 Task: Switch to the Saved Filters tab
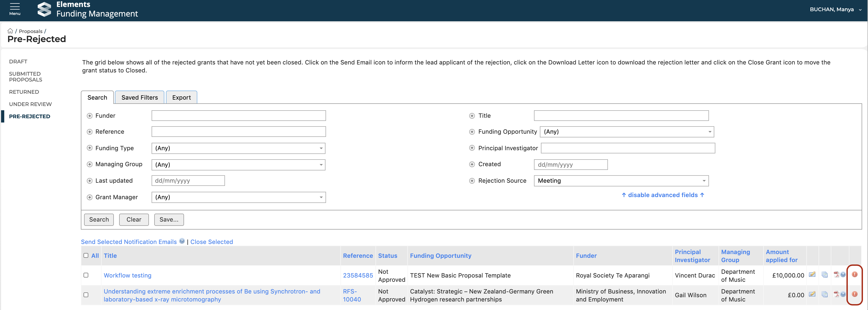coord(140,97)
